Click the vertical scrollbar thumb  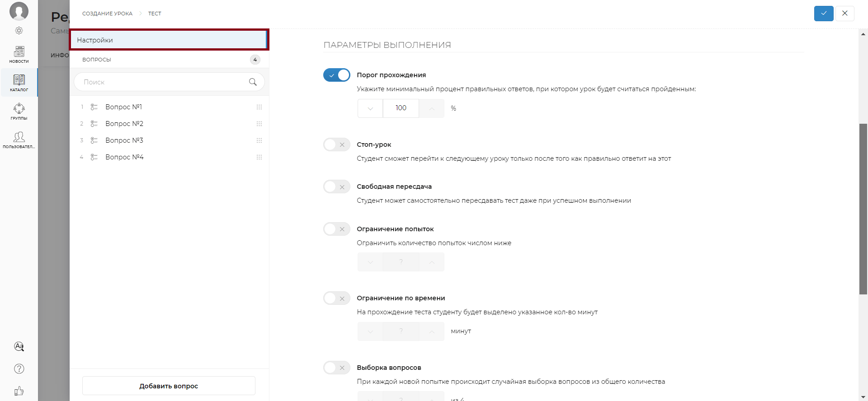pyautogui.click(x=863, y=209)
